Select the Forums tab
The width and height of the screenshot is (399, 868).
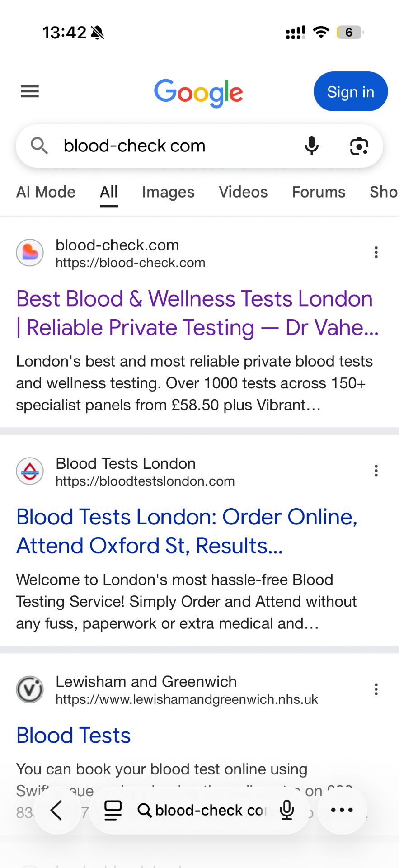pyautogui.click(x=319, y=192)
